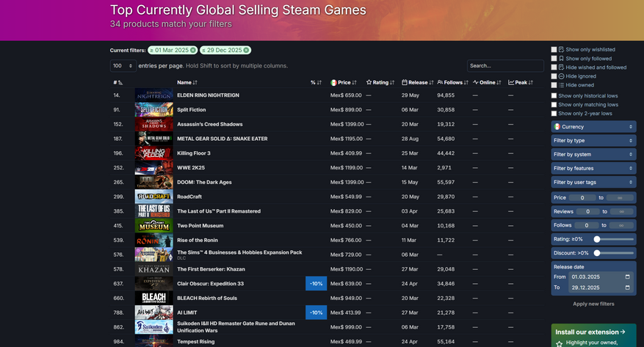This screenshot has width=644, height=347.
Task: Enable Show only 2-year lows
Action: (x=554, y=114)
